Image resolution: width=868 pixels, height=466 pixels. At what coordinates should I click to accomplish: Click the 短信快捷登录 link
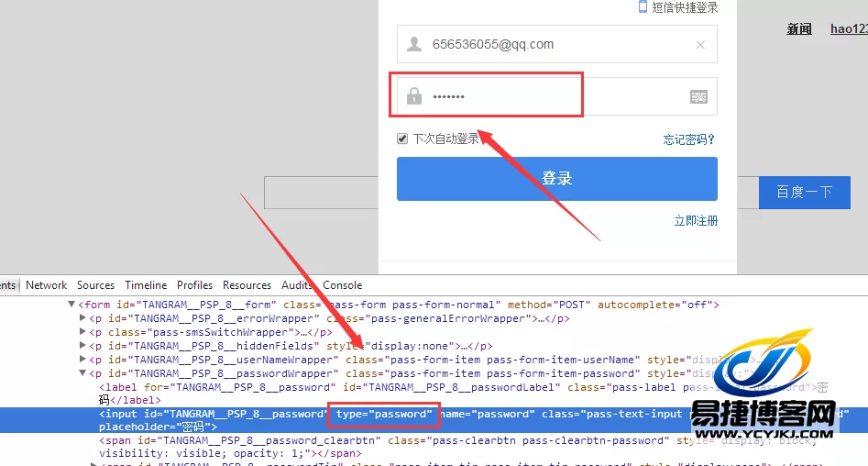pos(684,7)
